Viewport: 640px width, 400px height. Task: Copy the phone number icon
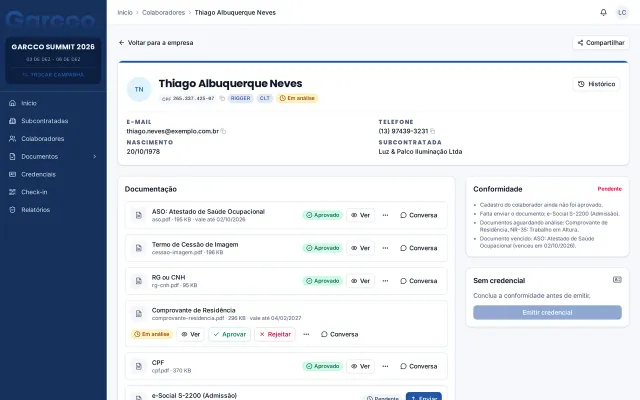[x=433, y=131]
